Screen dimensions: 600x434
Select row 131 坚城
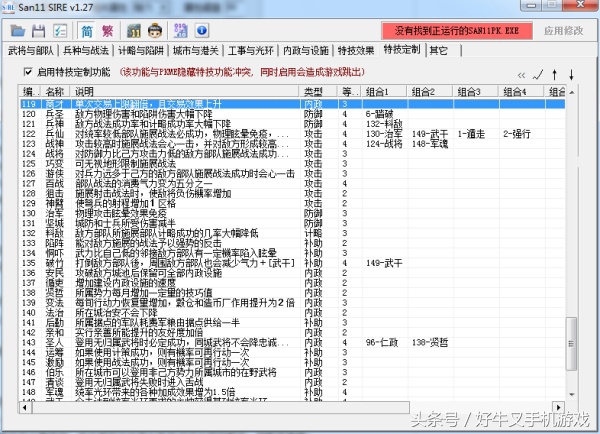292,223
